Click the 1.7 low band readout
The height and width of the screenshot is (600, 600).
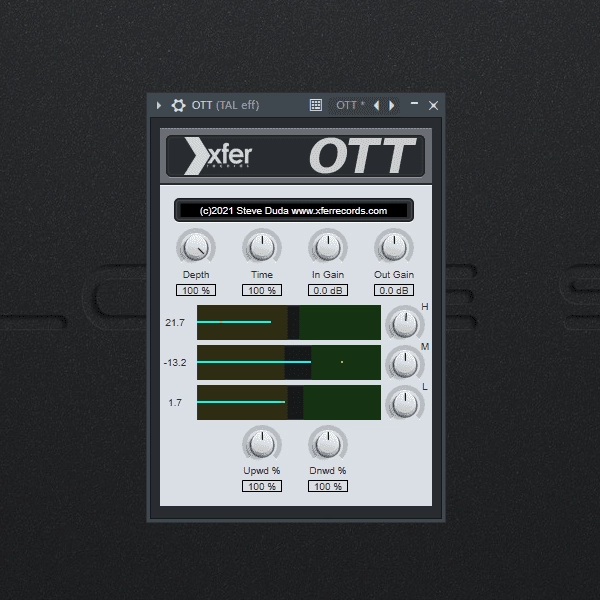tap(175, 403)
